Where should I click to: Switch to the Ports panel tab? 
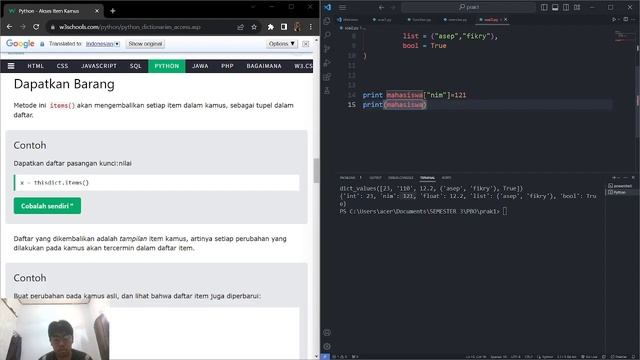pyautogui.click(x=446, y=178)
